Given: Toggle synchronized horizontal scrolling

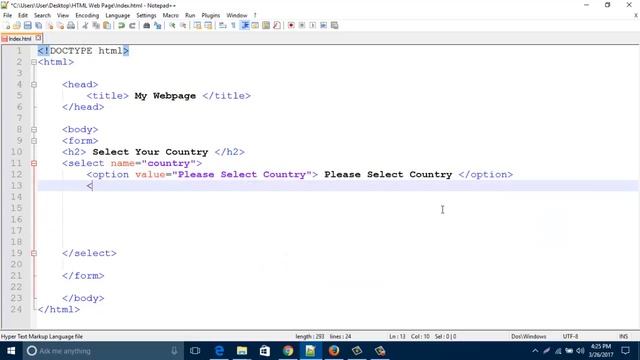Looking at the screenshot, I should (208, 25).
